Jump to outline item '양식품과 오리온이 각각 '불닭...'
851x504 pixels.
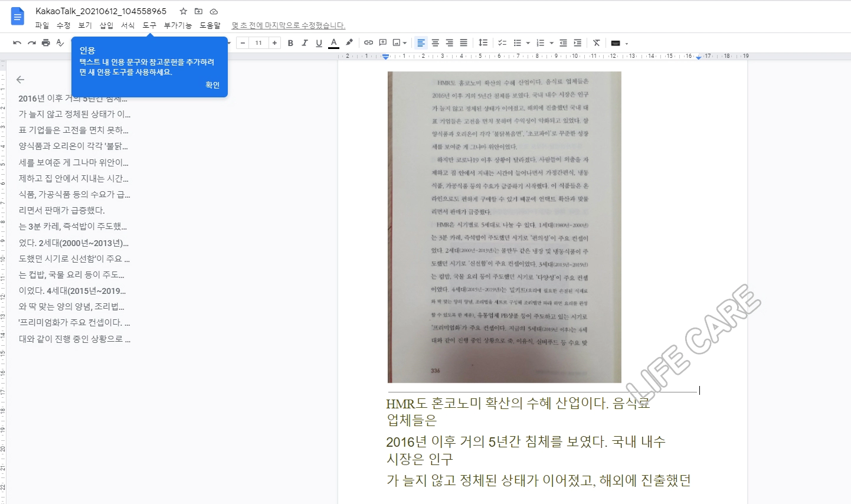tap(73, 146)
